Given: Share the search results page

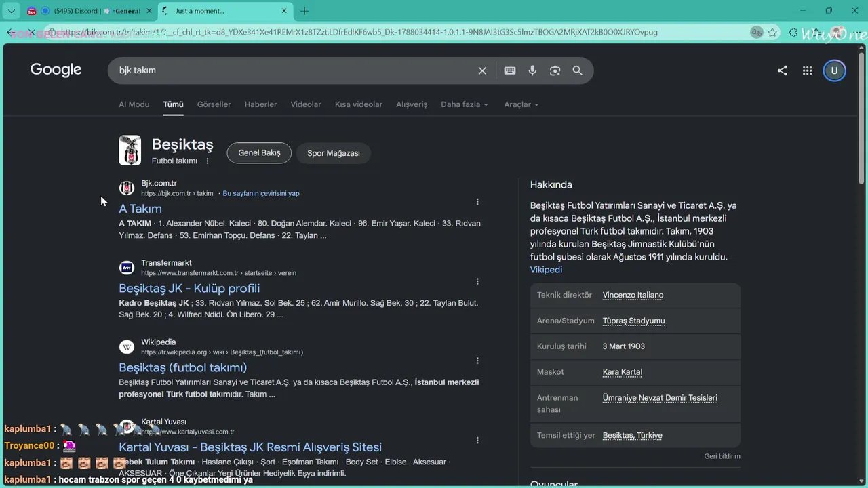Looking at the screenshot, I should tap(783, 70).
